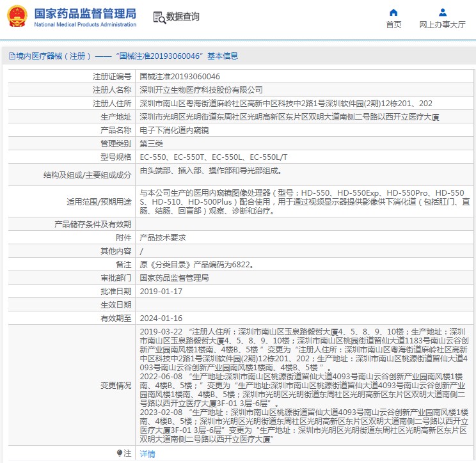476x463 pixels.
Task: Click the 结构及组成/主要组成成分 label
Action: pyautogui.click(x=88, y=175)
